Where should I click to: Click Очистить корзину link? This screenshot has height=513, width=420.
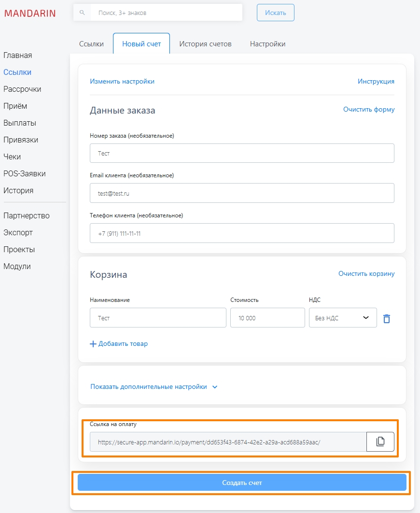366,274
